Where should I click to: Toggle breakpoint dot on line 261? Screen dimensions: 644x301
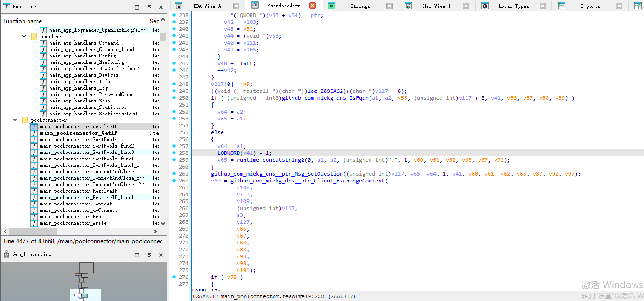174,174
